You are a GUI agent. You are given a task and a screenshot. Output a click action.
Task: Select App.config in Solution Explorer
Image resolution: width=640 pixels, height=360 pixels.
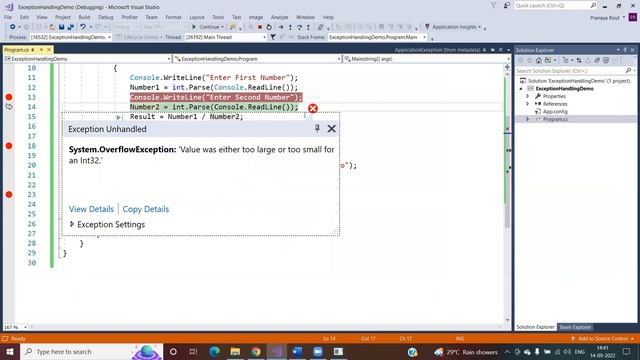pyautogui.click(x=555, y=111)
